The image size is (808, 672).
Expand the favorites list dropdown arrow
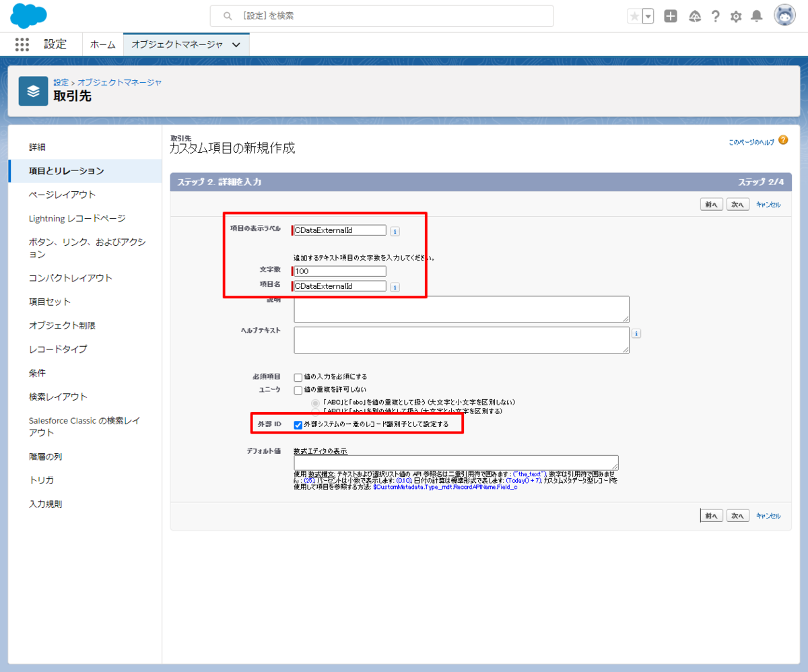tap(648, 16)
